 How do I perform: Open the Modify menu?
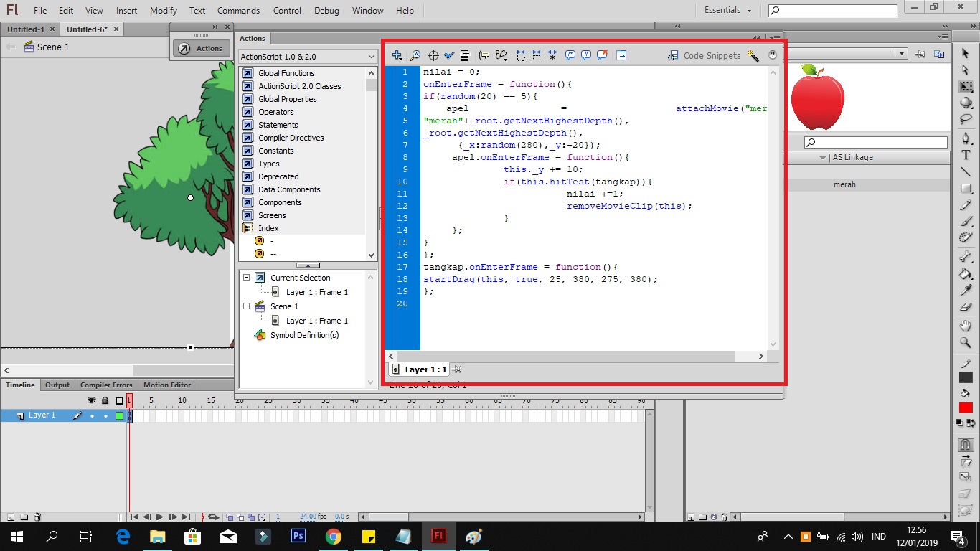point(163,10)
